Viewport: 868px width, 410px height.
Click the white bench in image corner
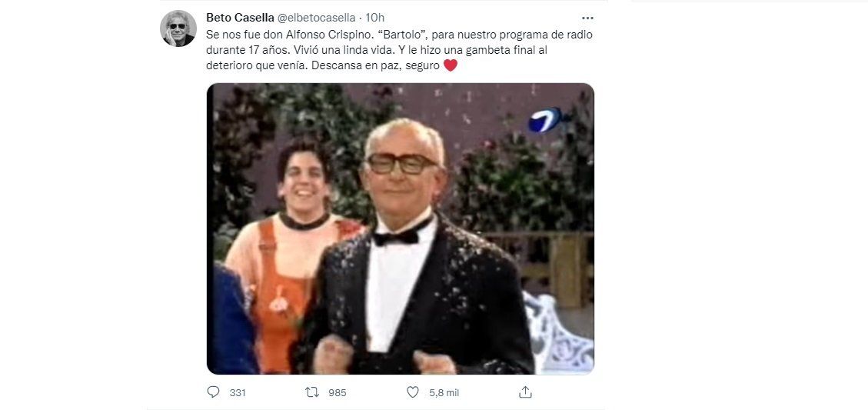pyautogui.click(x=558, y=334)
